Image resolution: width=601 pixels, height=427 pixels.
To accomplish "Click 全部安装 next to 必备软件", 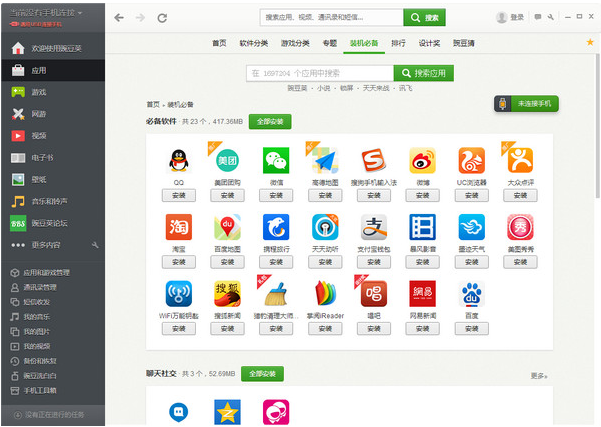I will point(270,122).
